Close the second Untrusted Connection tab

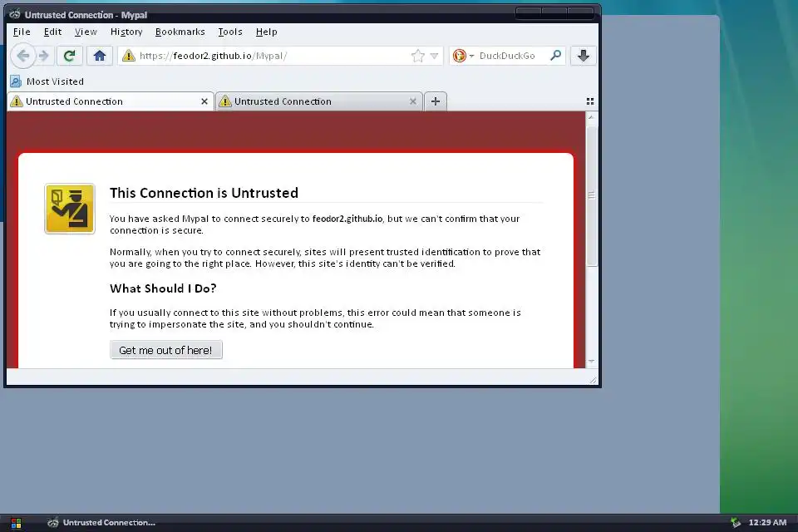tap(413, 101)
